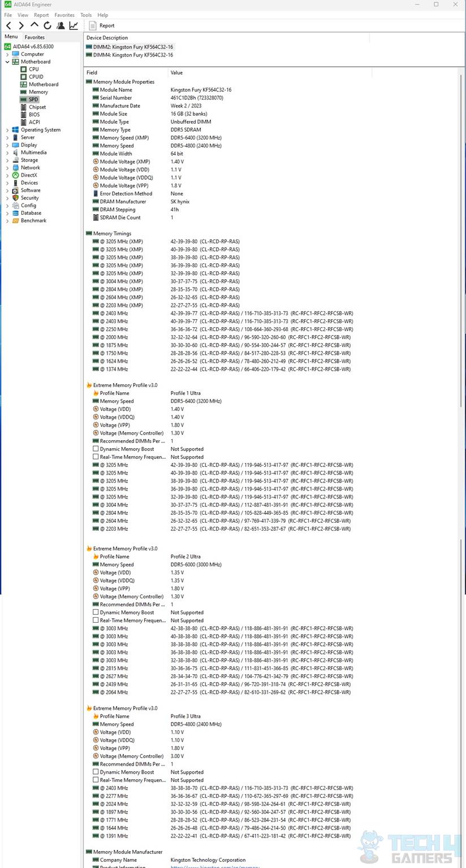This screenshot has height=868, width=466.
Task: Open the graph chart icon in the toolbar
Action: [x=74, y=25]
